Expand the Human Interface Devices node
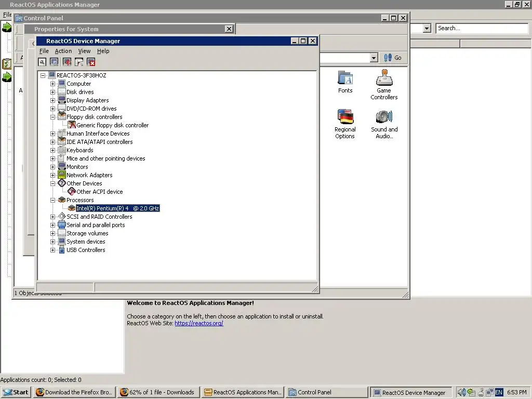Viewport: 532px width, 399px height. coord(52,134)
